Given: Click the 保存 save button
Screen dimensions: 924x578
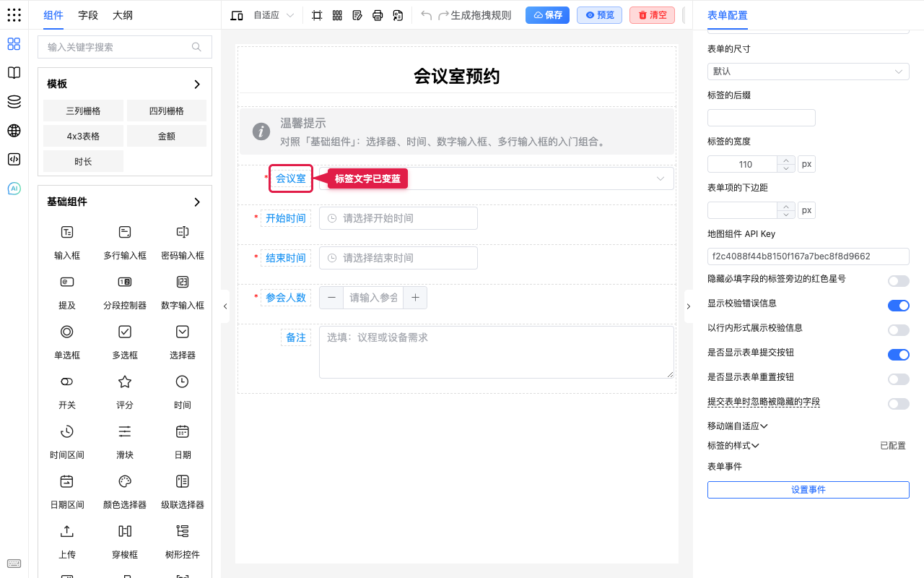Looking at the screenshot, I should click(x=547, y=15).
